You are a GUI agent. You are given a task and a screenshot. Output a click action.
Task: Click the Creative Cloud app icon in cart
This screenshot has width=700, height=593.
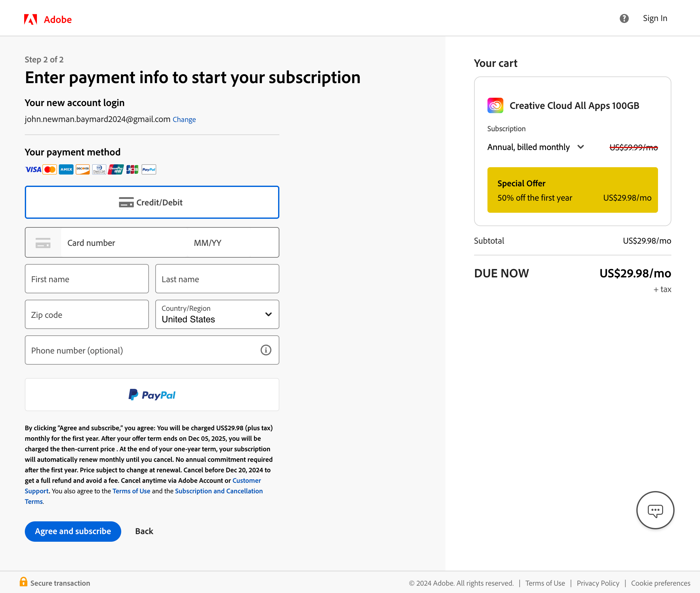tap(495, 105)
